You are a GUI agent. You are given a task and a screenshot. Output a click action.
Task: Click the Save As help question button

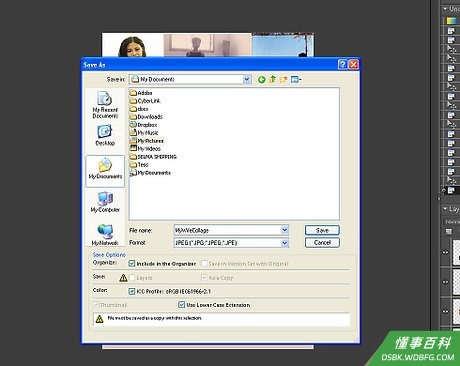click(x=342, y=64)
